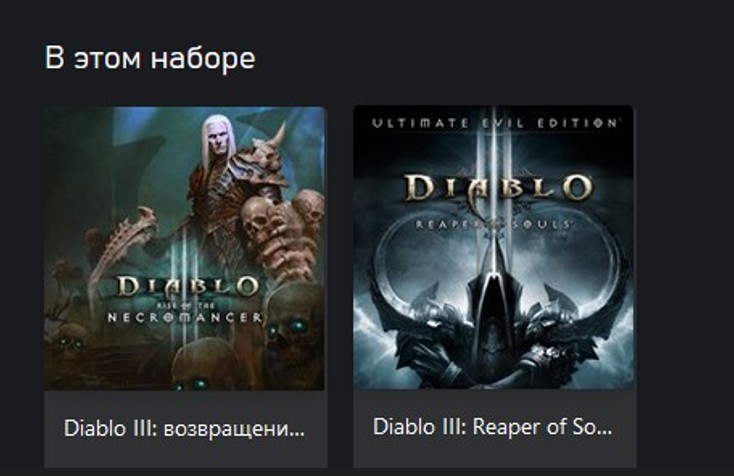Click the 'Diablo III: Reaper of So…' title link
This screenshot has height=476, width=734.
click(492, 427)
